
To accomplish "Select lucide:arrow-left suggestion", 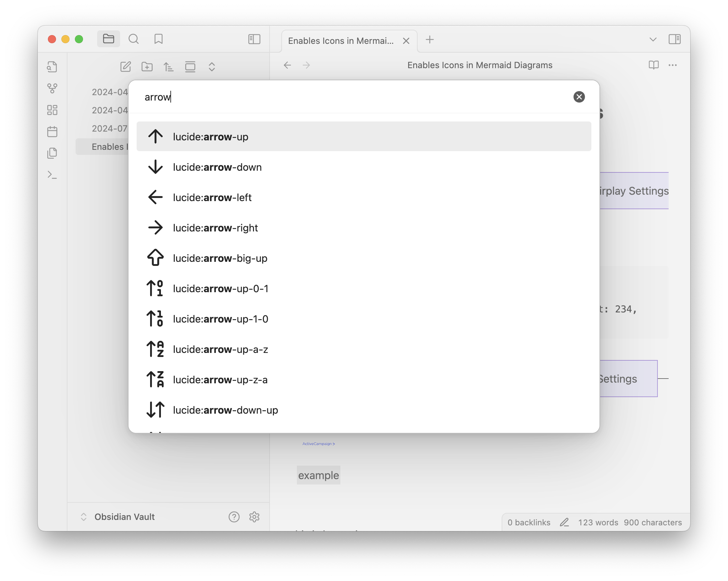I will (x=364, y=197).
